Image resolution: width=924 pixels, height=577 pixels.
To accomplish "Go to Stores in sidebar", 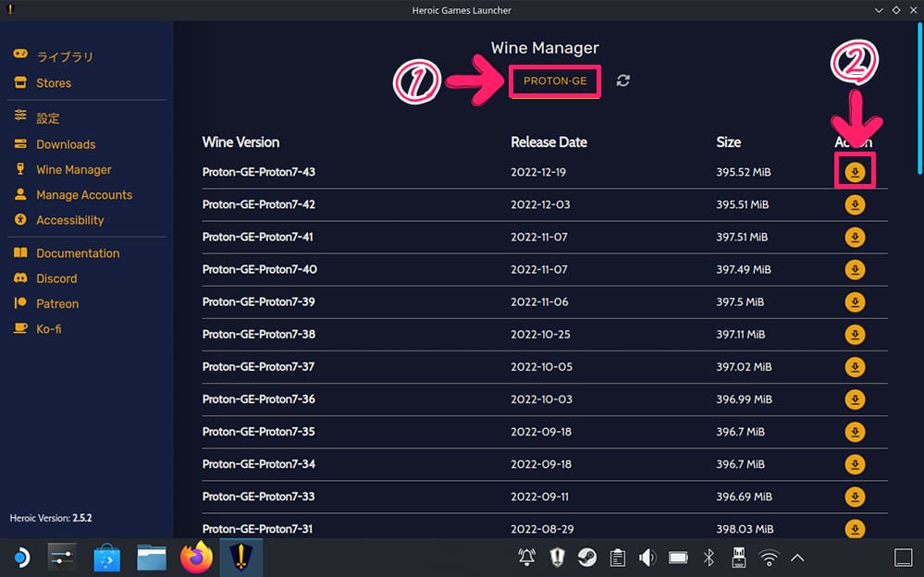I will (43, 83).
